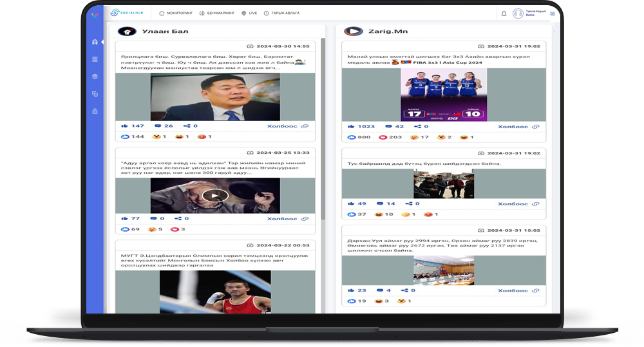This screenshot has width=644, height=347.
Task: Play the video in the second Улаан Бал post
Action: click(x=215, y=196)
